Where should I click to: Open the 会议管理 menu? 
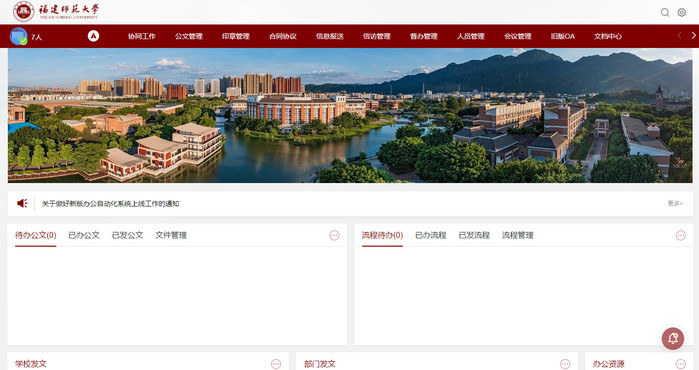pos(518,36)
